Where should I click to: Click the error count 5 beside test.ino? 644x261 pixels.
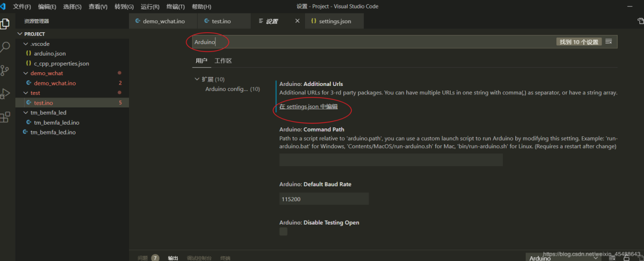(120, 103)
